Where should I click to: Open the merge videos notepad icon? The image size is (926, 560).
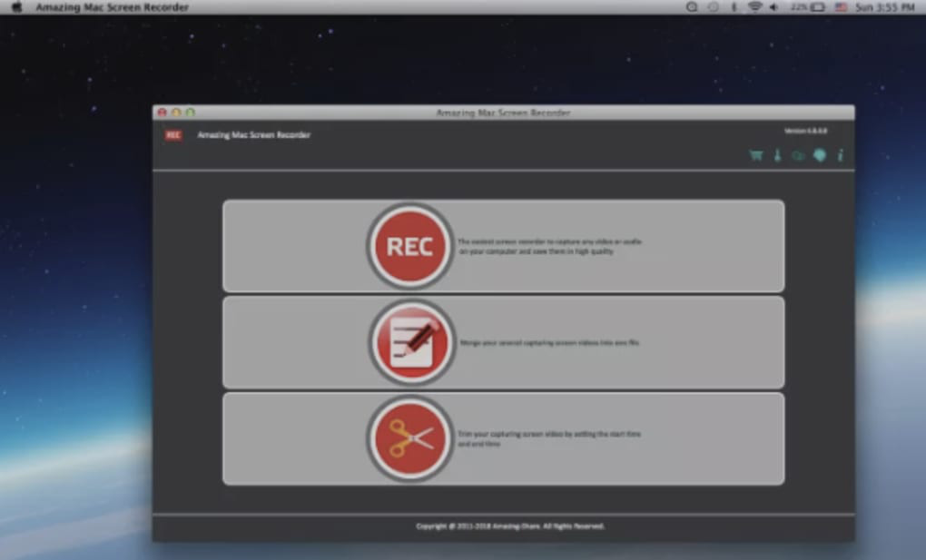click(x=411, y=342)
